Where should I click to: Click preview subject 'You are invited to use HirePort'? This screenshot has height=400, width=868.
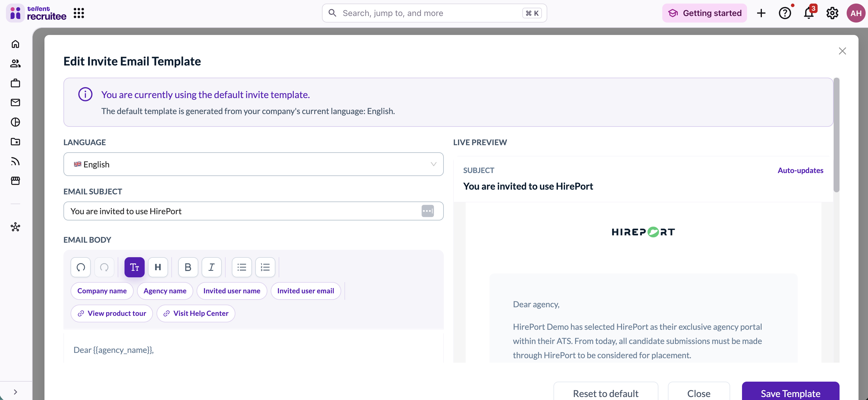[528, 186]
